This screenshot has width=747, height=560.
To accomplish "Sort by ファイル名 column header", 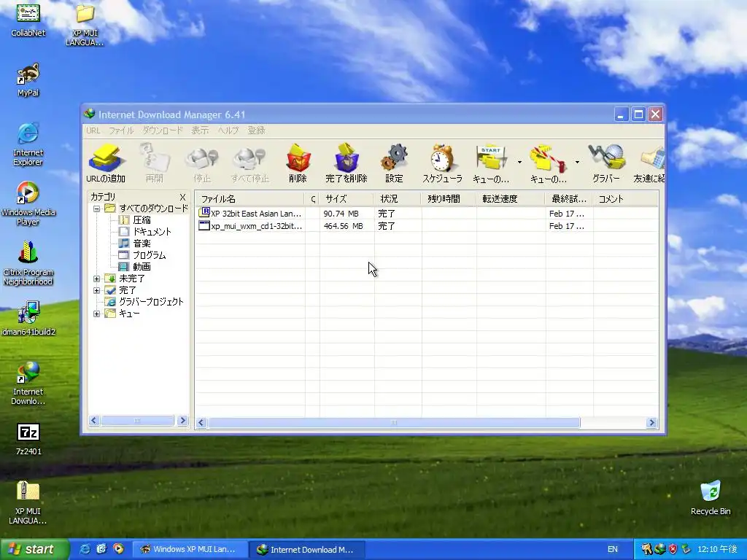I will tap(250, 199).
